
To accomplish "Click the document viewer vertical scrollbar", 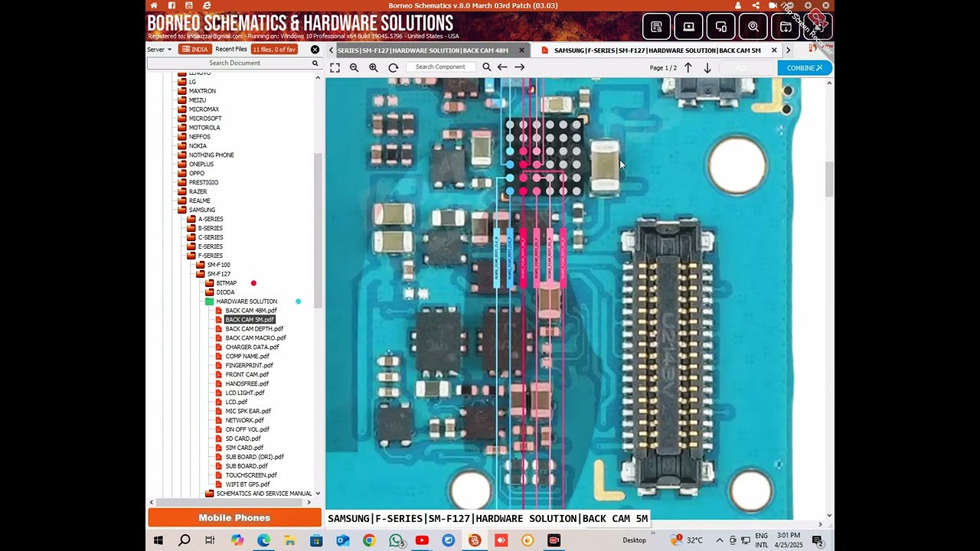I will [x=829, y=180].
